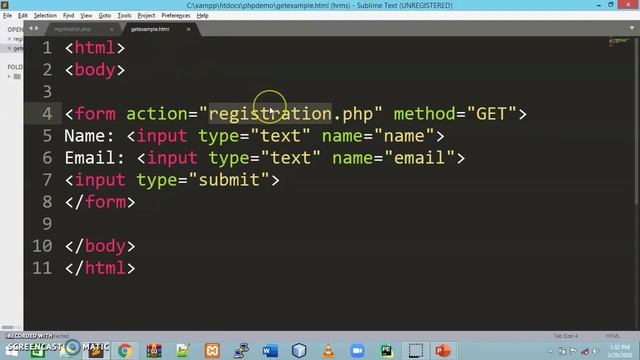
Task: Click the method attribute on line 4
Action: (x=424, y=114)
